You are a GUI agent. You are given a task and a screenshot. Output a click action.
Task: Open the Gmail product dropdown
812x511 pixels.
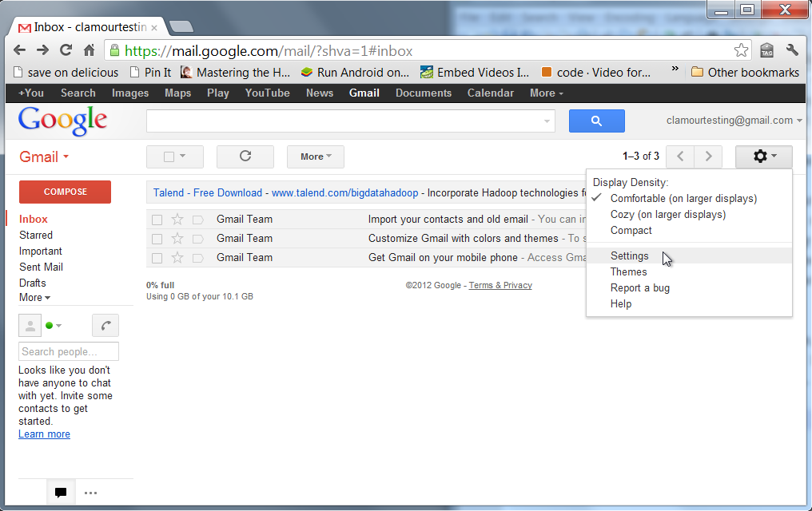click(x=44, y=156)
